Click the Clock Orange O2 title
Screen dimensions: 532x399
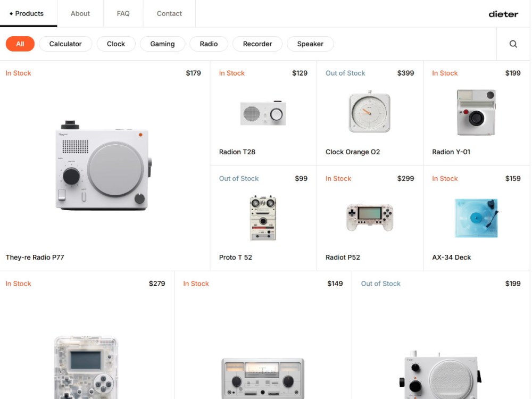tap(353, 152)
